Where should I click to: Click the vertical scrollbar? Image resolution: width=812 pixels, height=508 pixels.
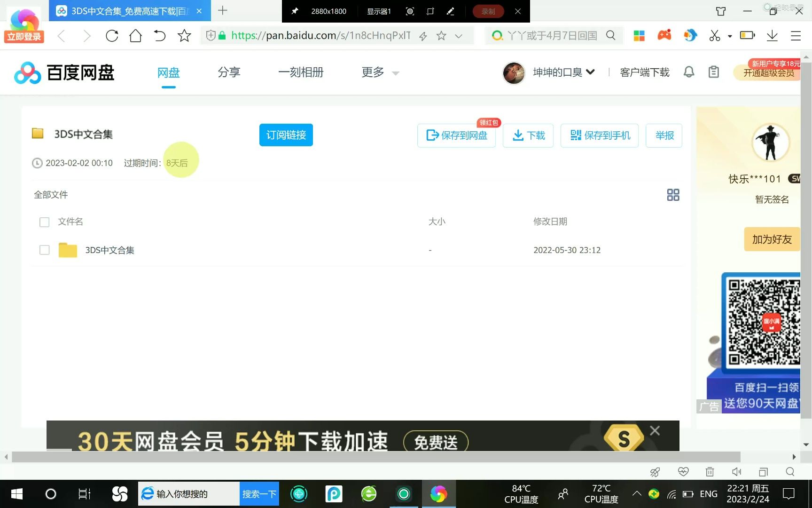coord(806,240)
